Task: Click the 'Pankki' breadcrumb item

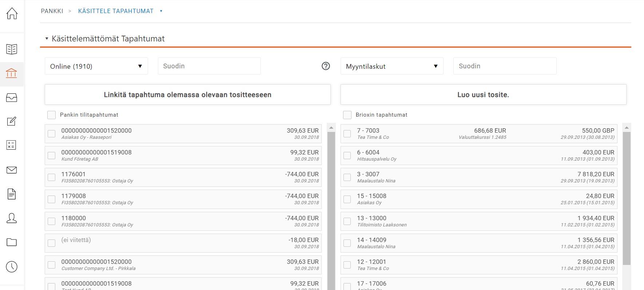Action: [52, 11]
